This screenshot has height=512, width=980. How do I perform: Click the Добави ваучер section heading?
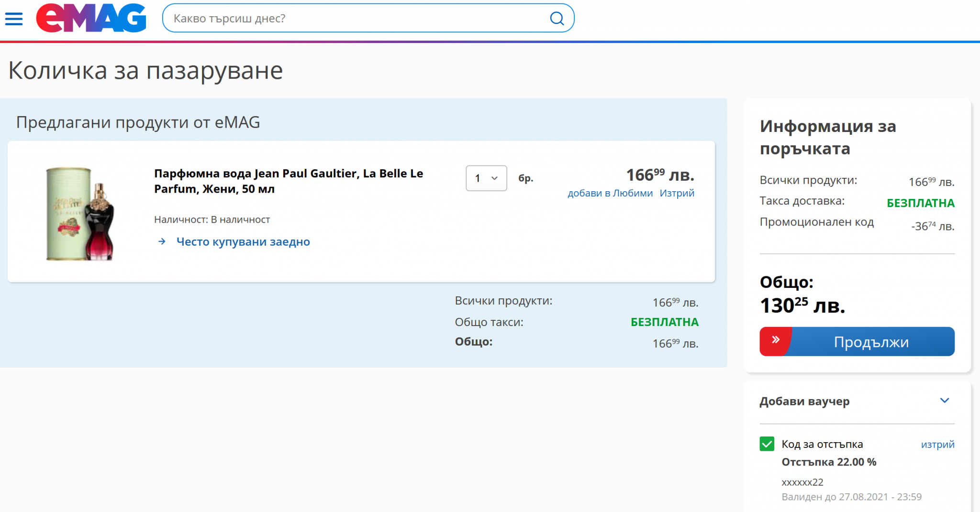pyautogui.click(x=804, y=402)
